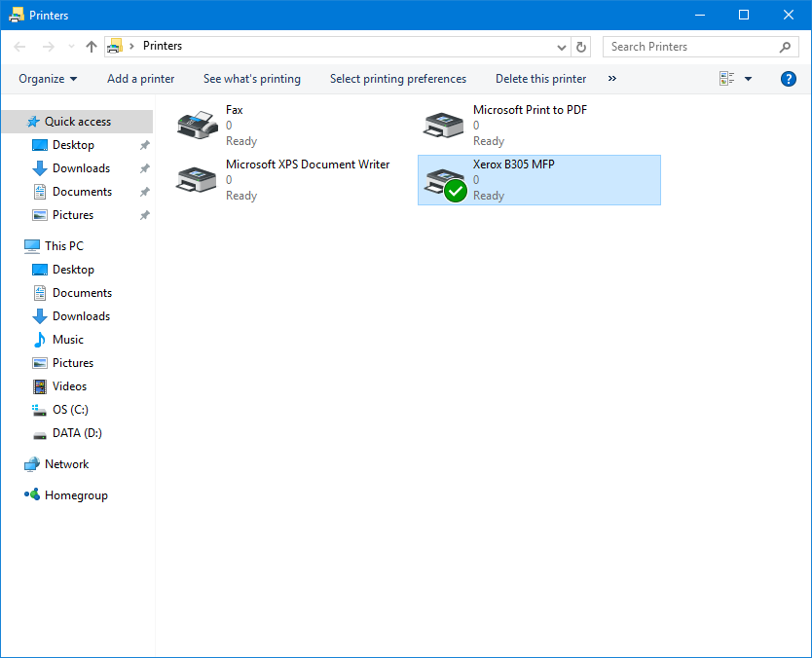
Task: Click the Printers icon in the title bar
Action: coord(17,15)
